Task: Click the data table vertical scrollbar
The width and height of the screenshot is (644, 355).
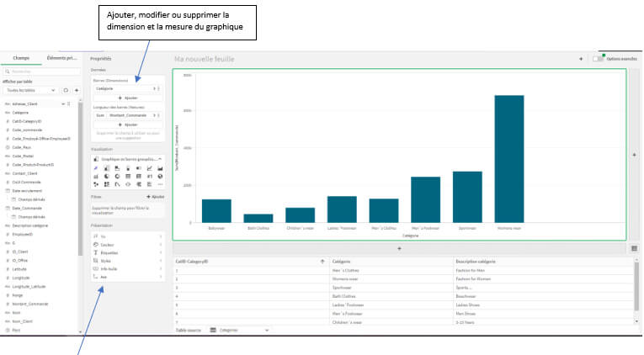Action: 636,286
